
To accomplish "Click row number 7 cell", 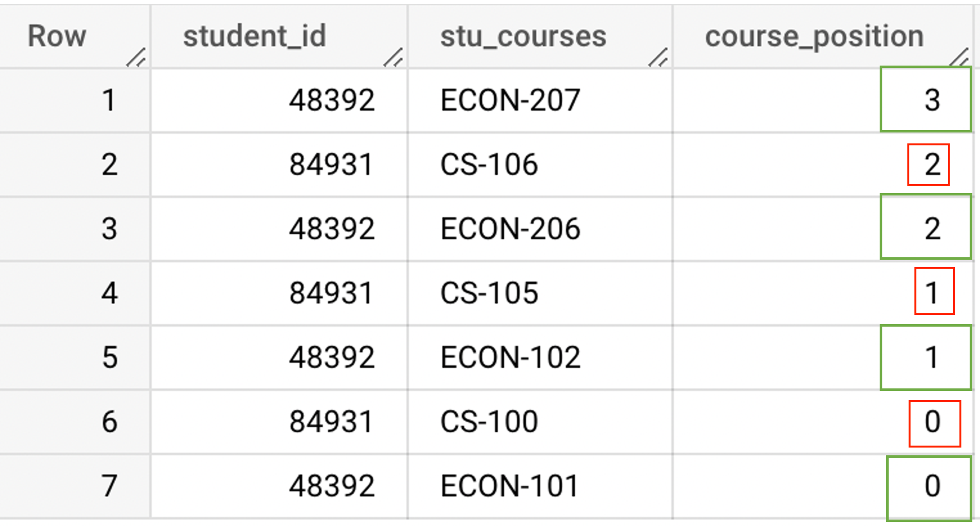I will tap(109, 486).
